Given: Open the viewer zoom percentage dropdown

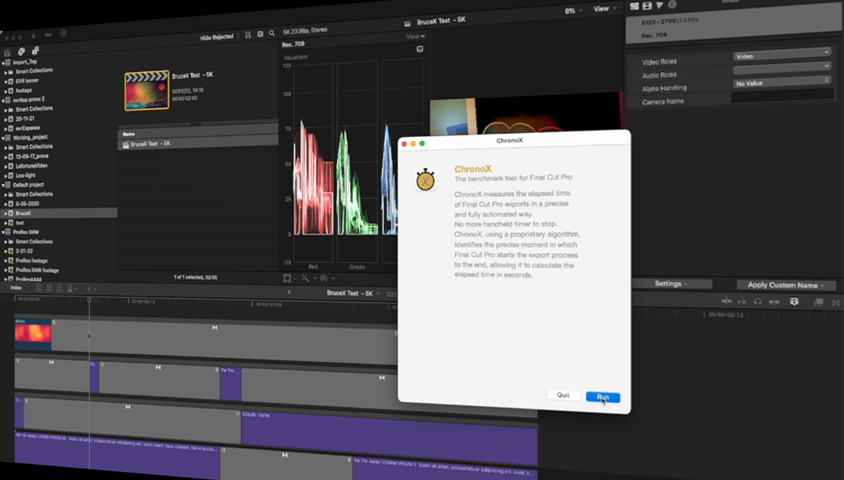Looking at the screenshot, I should tap(573, 11).
